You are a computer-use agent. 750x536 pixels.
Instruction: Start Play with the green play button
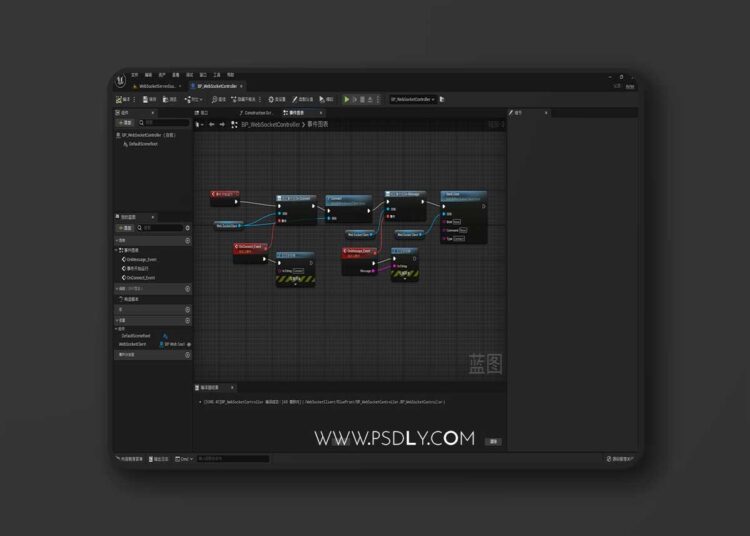[347, 99]
